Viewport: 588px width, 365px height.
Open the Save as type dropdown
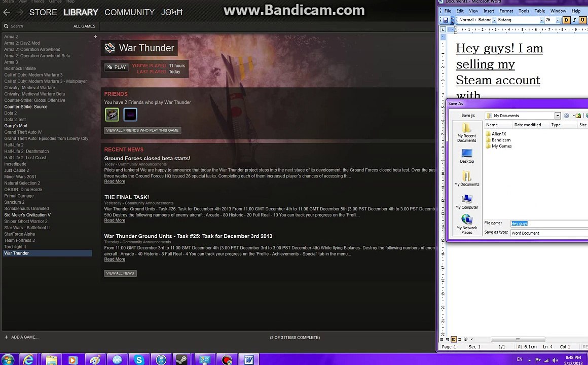549,233
